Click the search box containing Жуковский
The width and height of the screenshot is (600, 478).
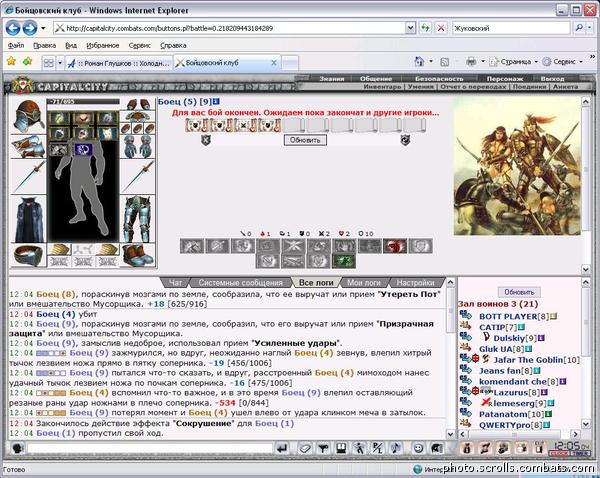pyautogui.click(x=511, y=28)
